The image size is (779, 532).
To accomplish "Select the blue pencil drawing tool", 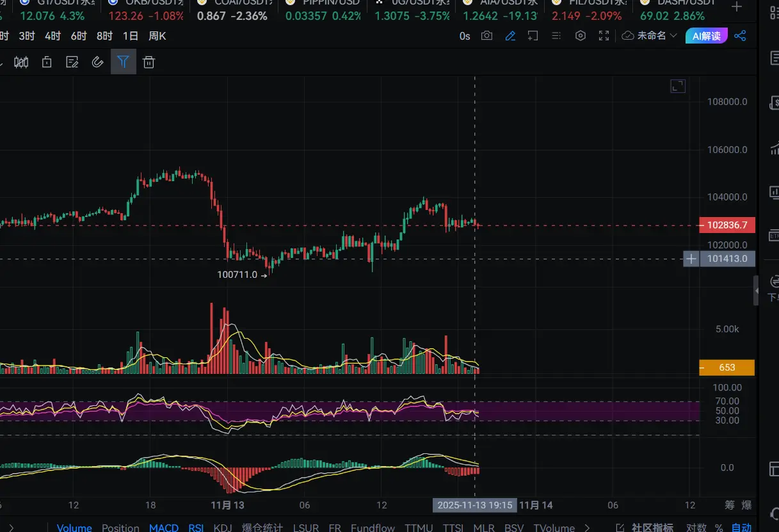I will [x=510, y=36].
